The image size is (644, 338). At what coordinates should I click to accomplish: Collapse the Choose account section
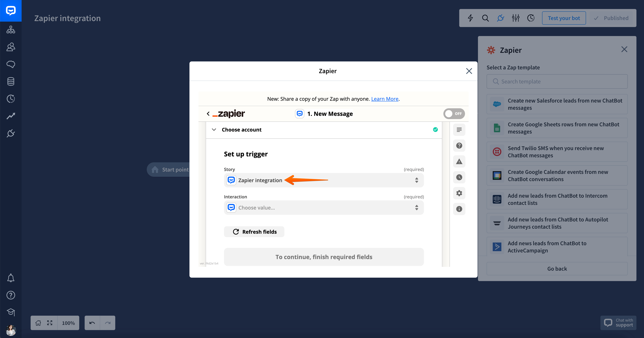pyautogui.click(x=214, y=130)
